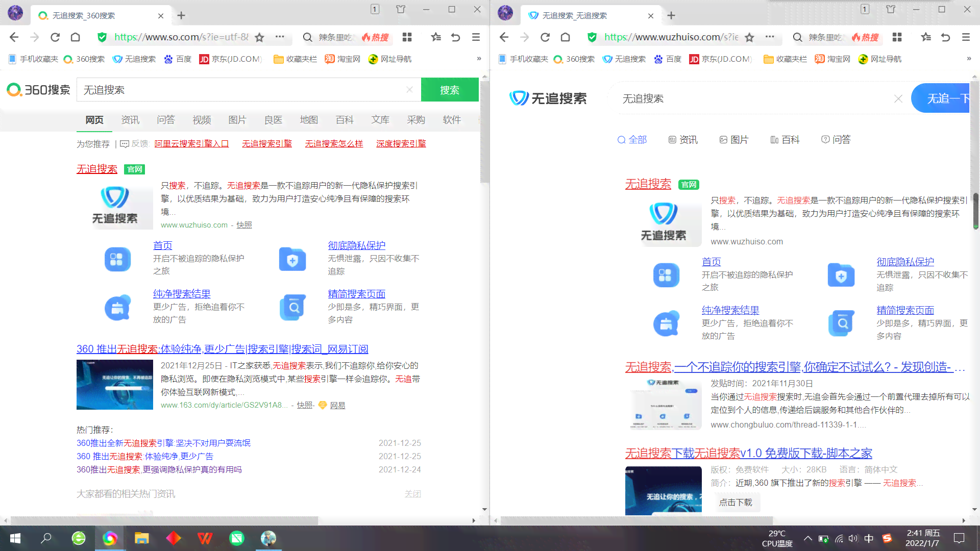Viewport: 980px width, 551px height.
Task: Switch to 图片 tab in 360 search
Action: tap(237, 120)
